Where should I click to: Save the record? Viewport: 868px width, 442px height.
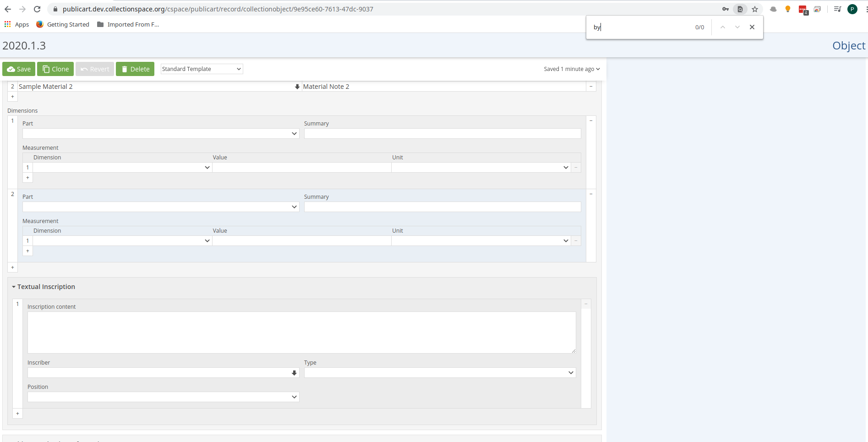click(x=18, y=69)
